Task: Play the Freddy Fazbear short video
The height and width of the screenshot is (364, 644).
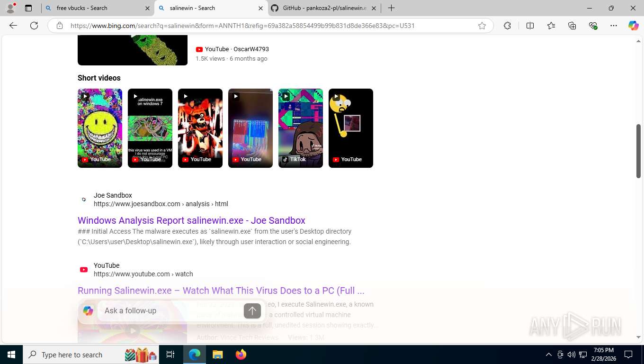Action: (x=200, y=128)
